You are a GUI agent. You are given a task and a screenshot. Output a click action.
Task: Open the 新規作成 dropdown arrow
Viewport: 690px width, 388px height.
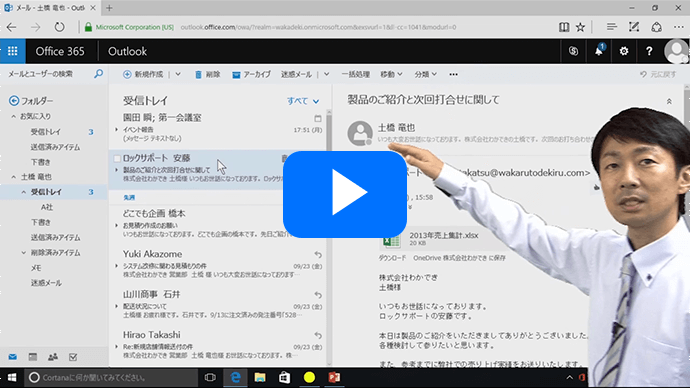pos(178,74)
